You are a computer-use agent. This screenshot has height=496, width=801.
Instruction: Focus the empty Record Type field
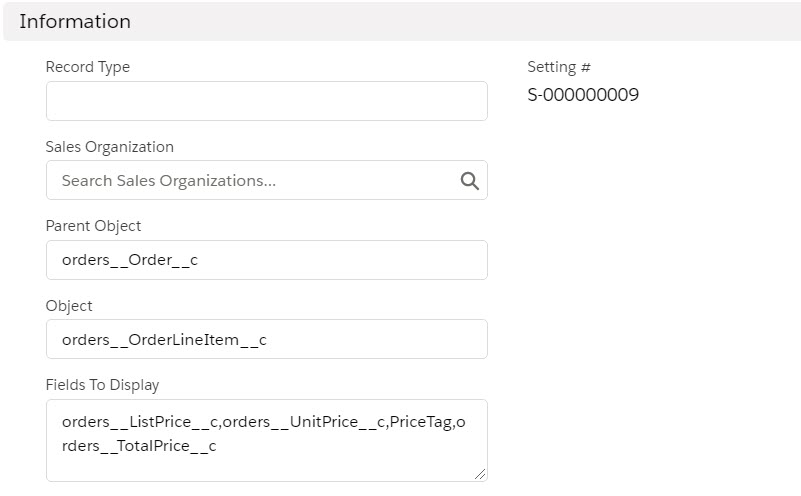(x=266, y=101)
